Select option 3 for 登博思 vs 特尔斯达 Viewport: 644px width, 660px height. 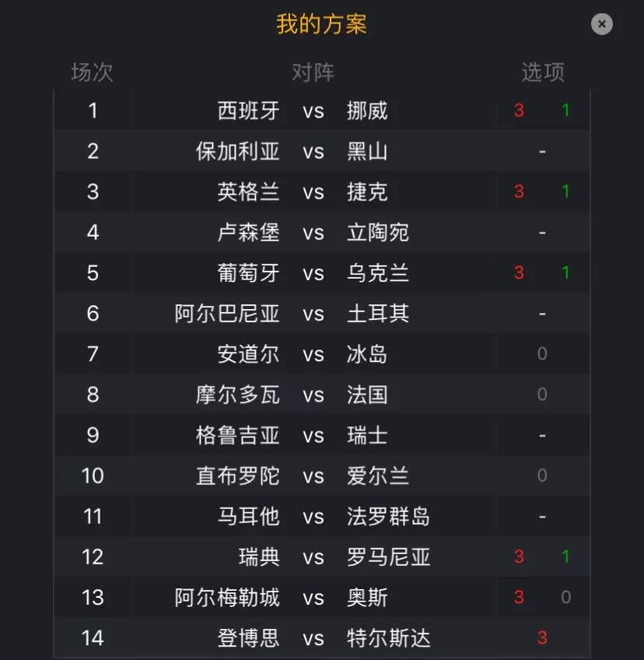(542, 637)
